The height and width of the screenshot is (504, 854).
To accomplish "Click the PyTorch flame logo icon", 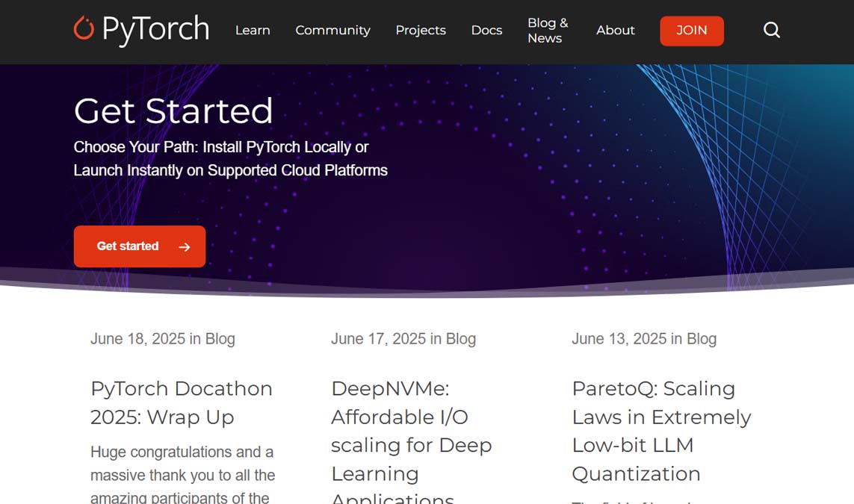I will (x=84, y=28).
